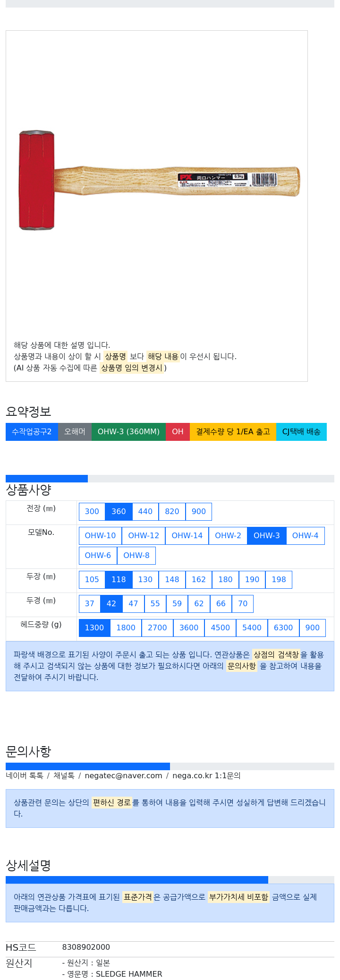Select the highlighted OHW-3 model option
The image size is (340, 980).
[x=267, y=536]
